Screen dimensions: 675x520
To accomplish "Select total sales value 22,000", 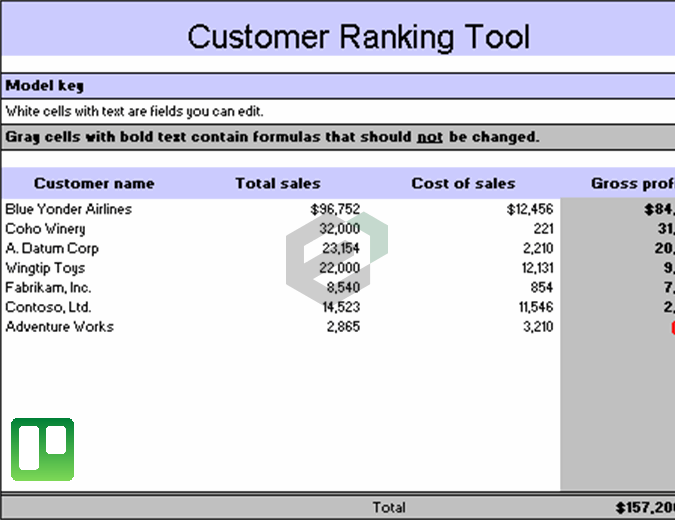I will tap(340, 268).
